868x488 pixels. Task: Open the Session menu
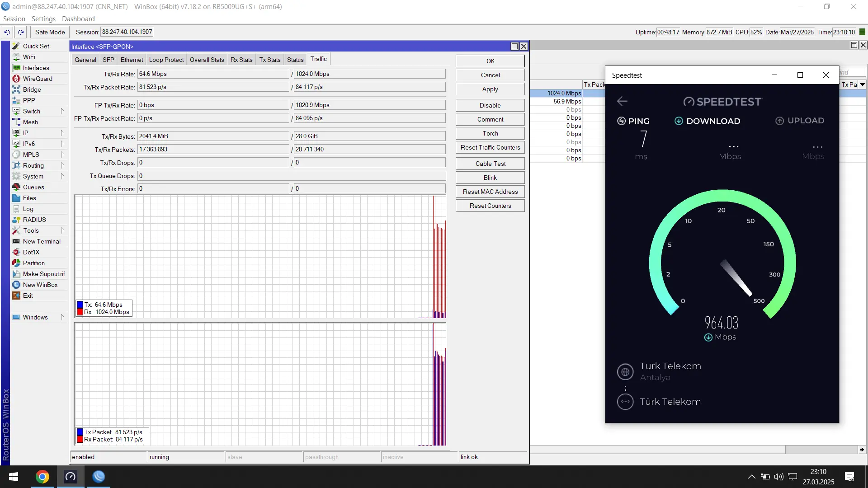coord(14,19)
